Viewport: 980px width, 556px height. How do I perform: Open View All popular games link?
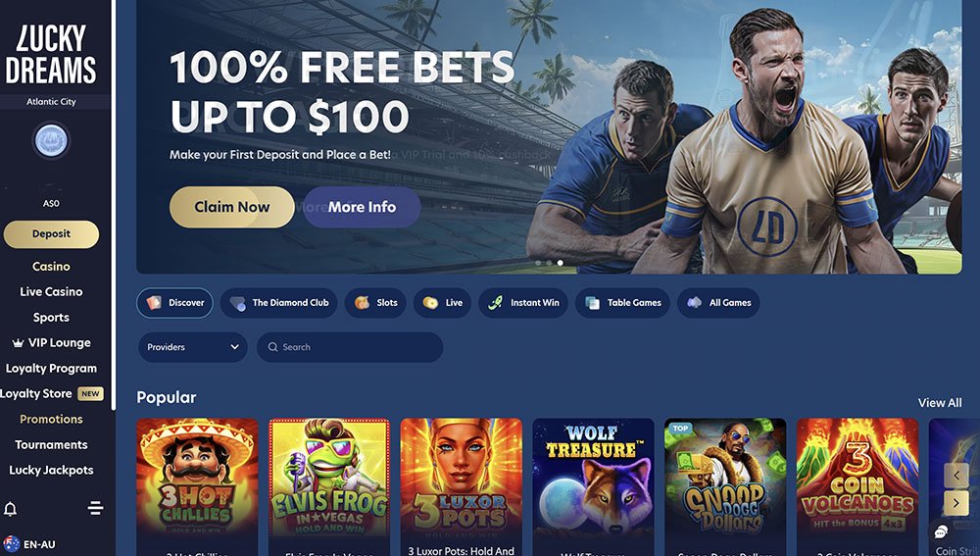940,403
